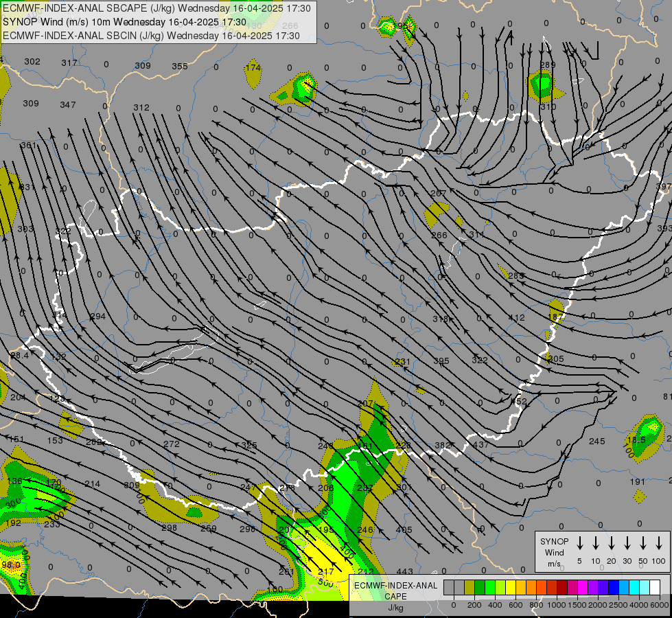The image size is (672, 618).
Task: Click the map value 28.4
Action: [x=19, y=355]
